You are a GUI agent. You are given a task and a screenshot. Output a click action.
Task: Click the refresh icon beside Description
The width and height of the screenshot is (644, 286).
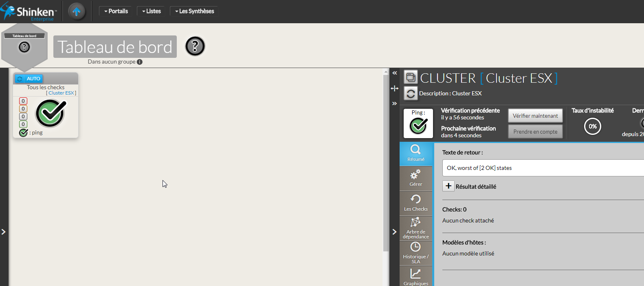tap(411, 94)
